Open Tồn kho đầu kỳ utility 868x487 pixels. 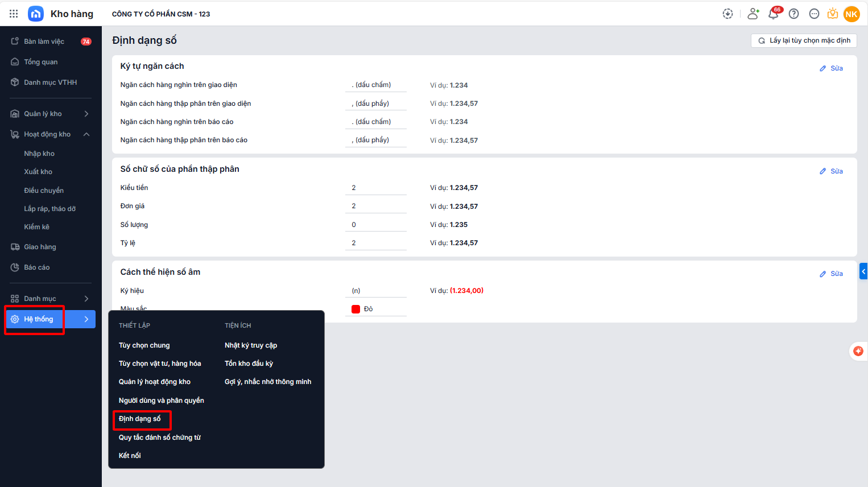pos(249,364)
